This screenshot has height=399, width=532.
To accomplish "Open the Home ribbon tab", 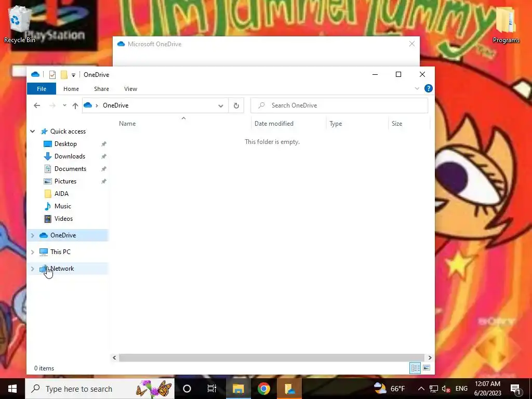I will tap(71, 89).
